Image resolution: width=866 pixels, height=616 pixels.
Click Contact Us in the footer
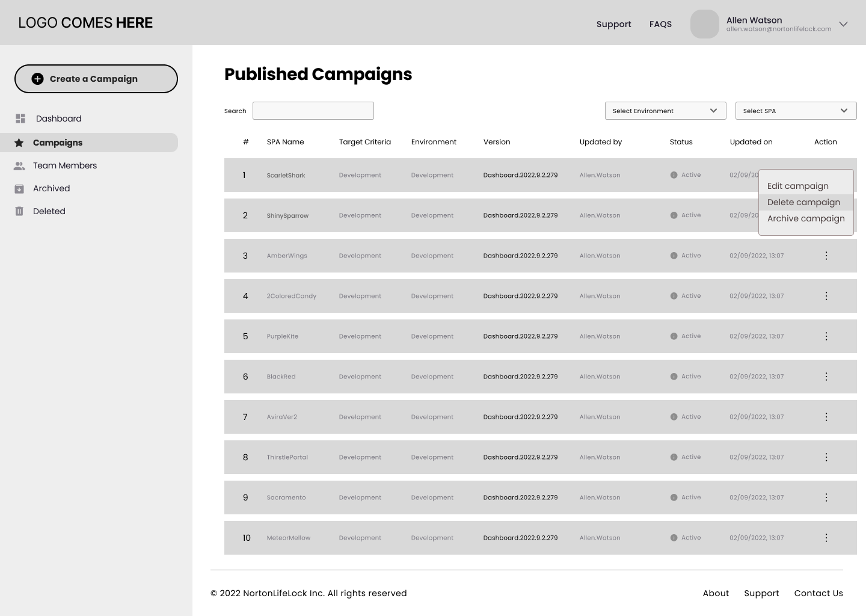tap(818, 593)
